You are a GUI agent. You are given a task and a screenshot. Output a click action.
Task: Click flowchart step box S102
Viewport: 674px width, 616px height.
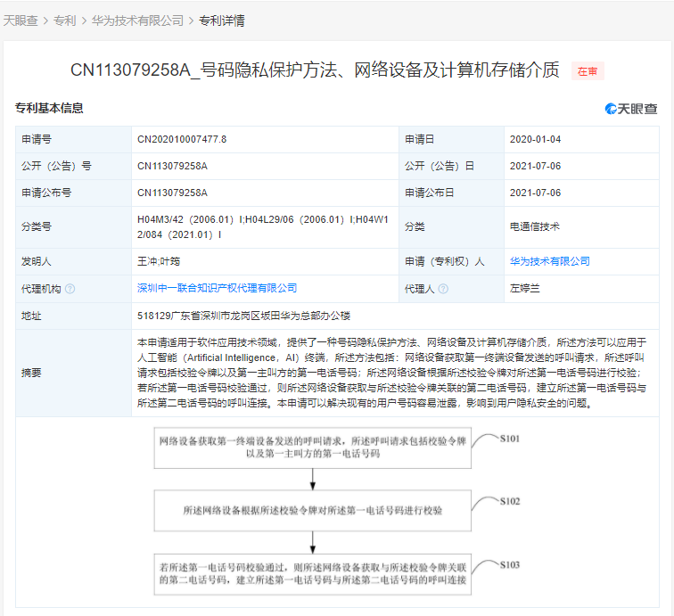click(x=313, y=511)
